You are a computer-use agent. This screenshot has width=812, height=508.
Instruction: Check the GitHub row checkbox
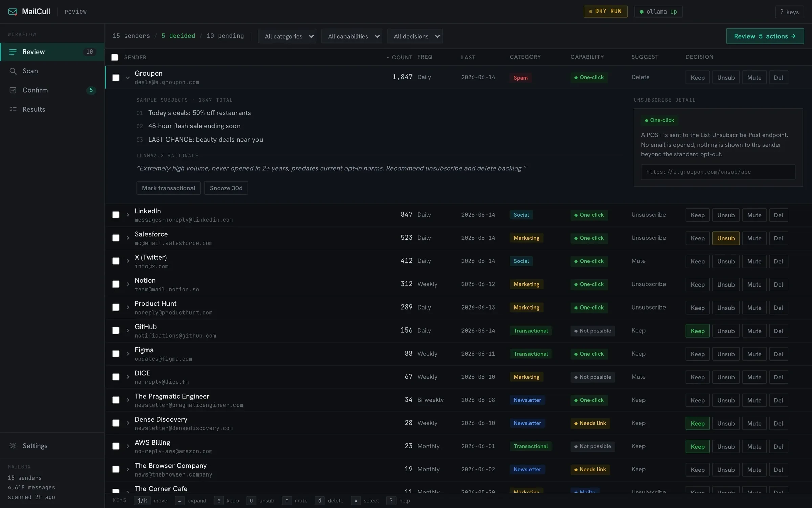click(116, 331)
